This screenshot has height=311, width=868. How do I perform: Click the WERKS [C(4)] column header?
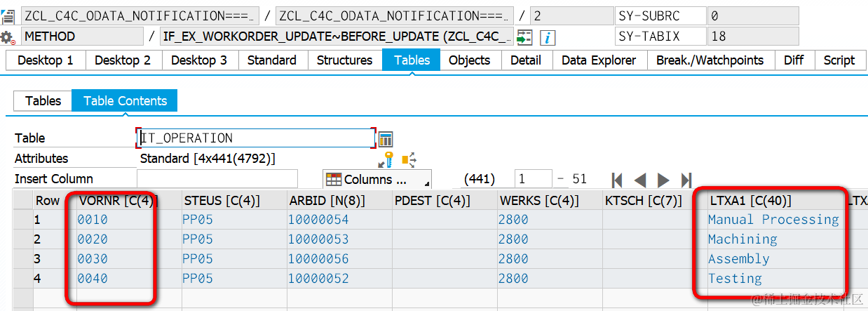[550, 201]
